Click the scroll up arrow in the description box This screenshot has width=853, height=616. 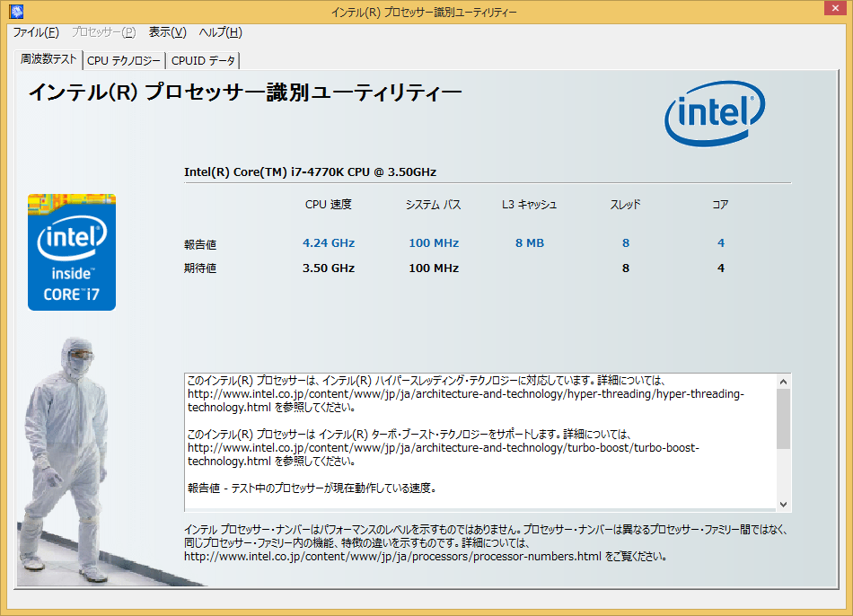tap(783, 381)
